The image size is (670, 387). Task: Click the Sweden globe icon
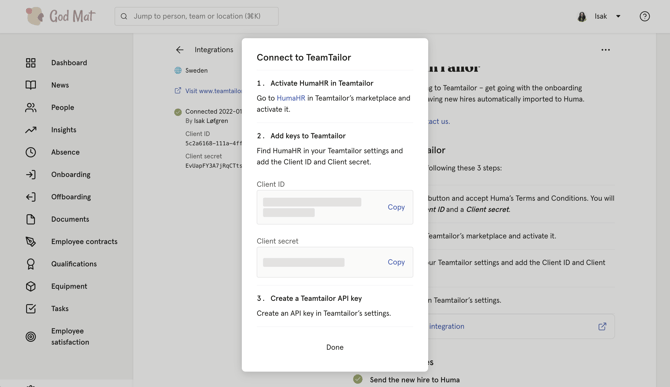178,70
